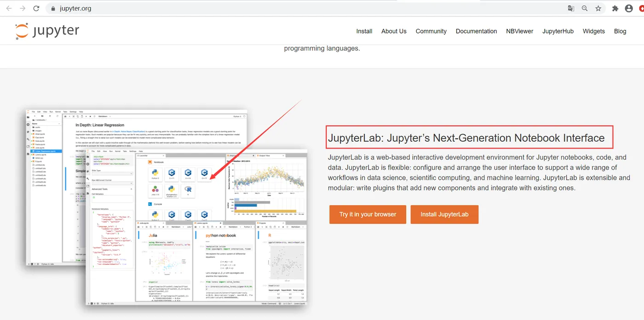Click the Jupyter logo
The height and width of the screenshot is (320, 644).
click(47, 31)
